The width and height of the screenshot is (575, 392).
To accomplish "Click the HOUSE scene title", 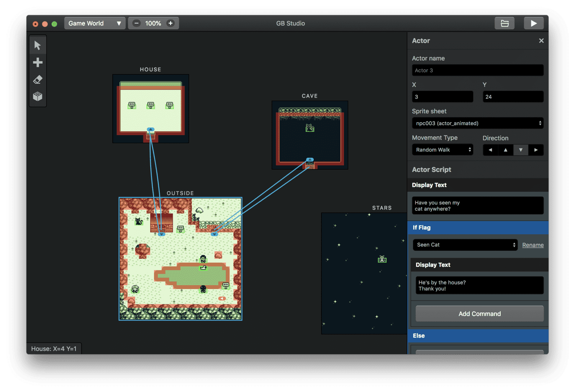I will (151, 70).
